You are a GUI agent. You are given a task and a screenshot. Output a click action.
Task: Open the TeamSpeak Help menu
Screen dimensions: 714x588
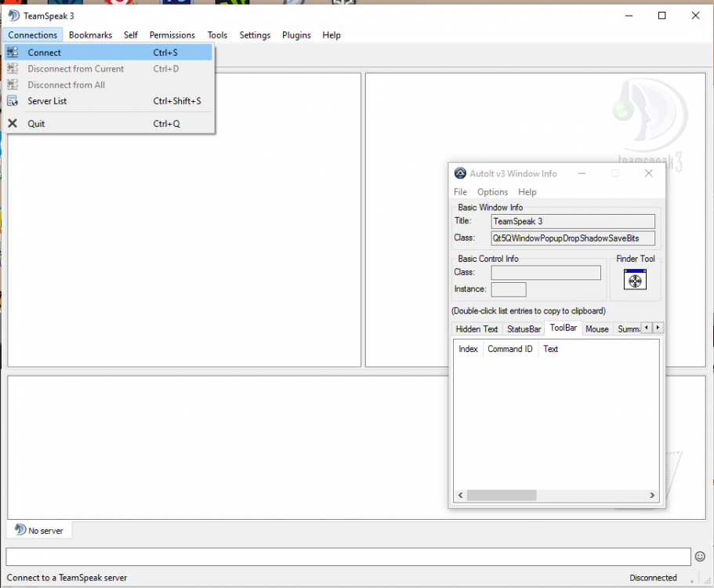(x=332, y=35)
